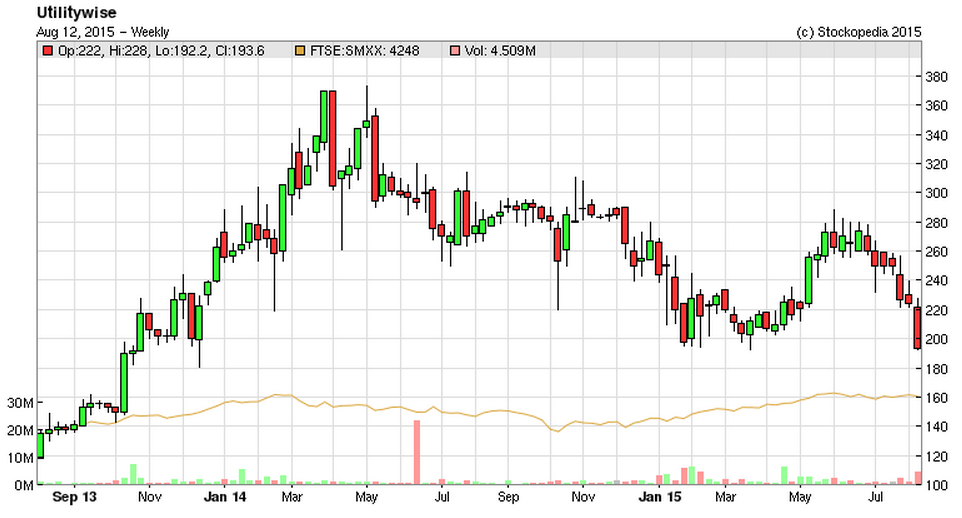Click the pink Vol legend swatch
Viewport: 962px width, 518px height.
coord(455,51)
